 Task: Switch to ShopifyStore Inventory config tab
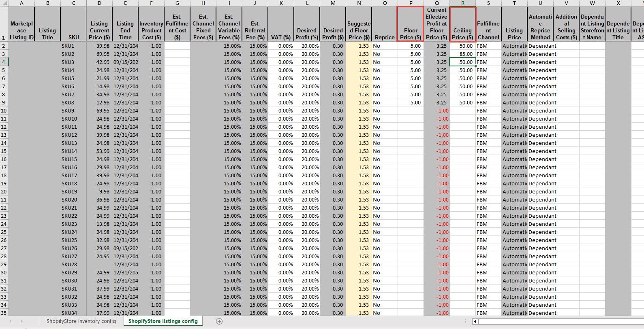pos(81,321)
